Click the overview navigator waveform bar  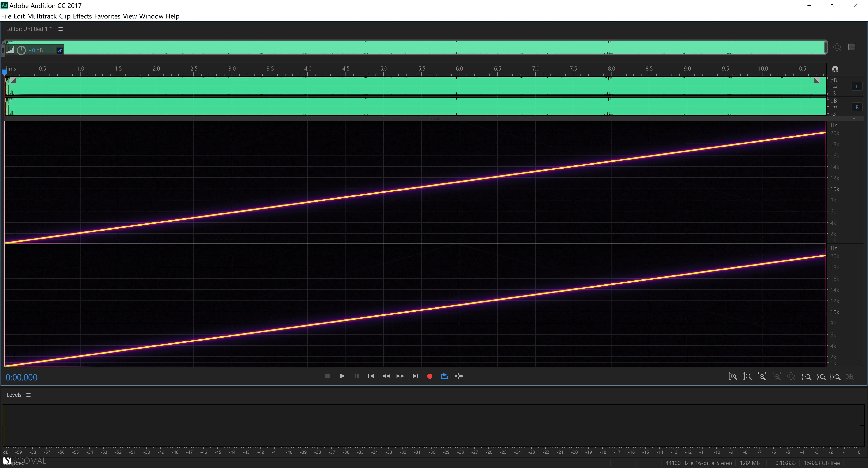pos(415,47)
